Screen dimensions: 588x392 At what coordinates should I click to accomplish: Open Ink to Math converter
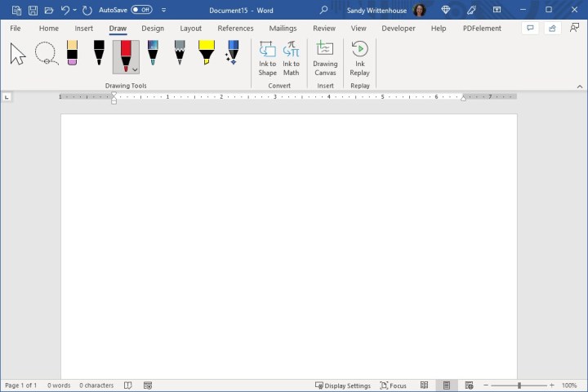(x=292, y=58)
